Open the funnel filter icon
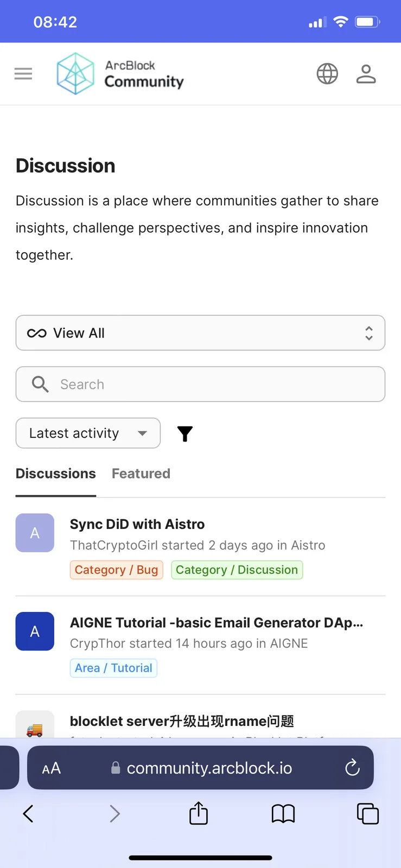The image size is (401, 868). (185, 433)
